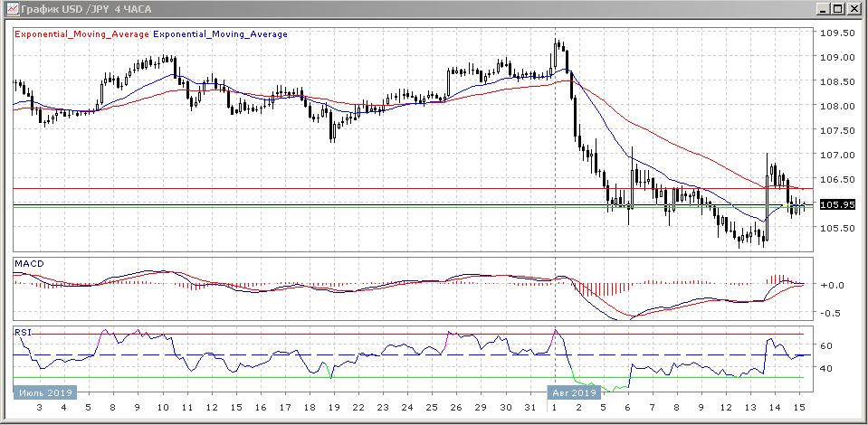This screenshot has width=868, height=425.
Task: Select the blue Exponential_Moving_Average legend label
Action: click(221, 34)
